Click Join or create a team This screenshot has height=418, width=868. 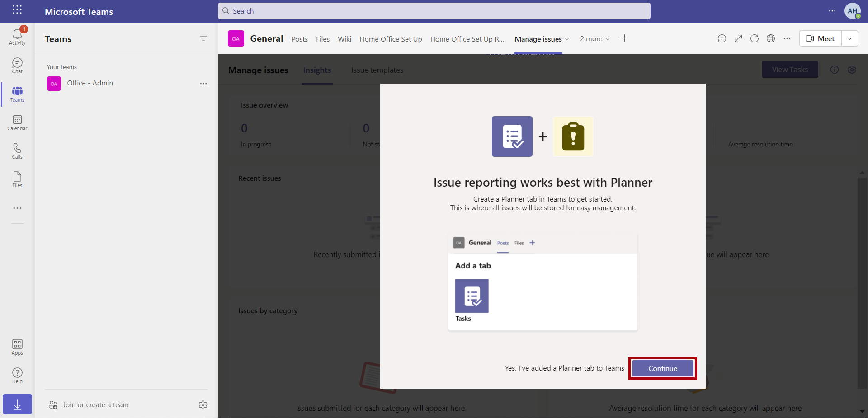tap(89, 405)
